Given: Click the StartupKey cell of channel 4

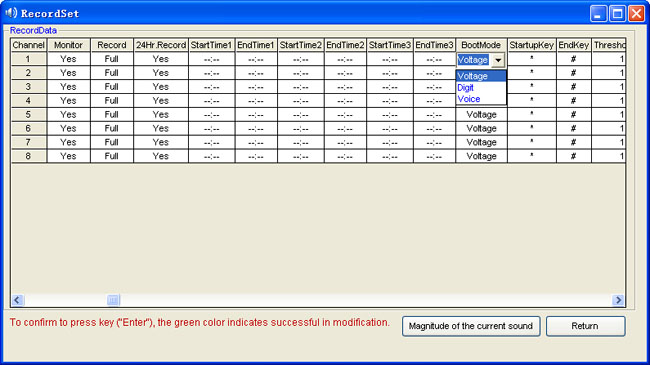Looking at the screenshot, I should click(x=531, y=100).
